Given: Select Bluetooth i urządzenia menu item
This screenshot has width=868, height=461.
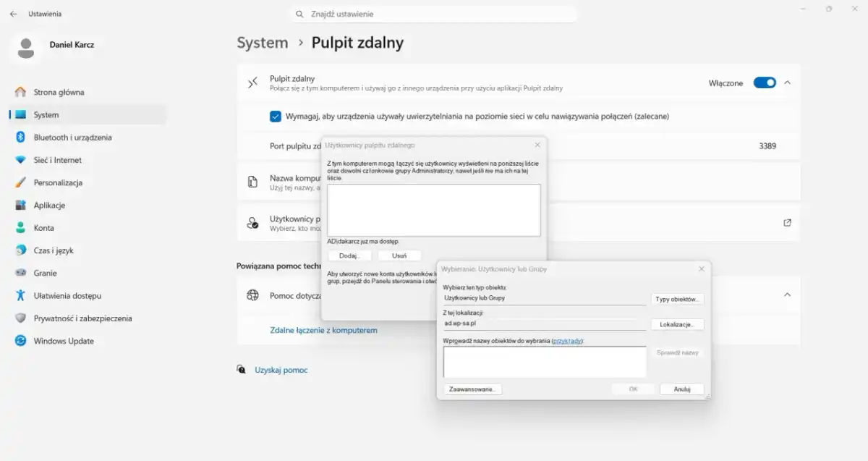Looking at the screenshot, I should [87, 138].
